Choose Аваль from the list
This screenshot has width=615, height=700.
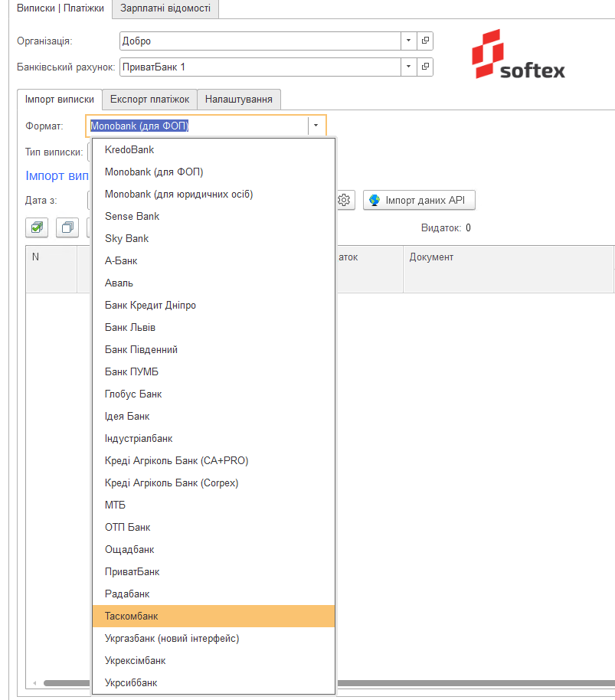pos(214,283)
